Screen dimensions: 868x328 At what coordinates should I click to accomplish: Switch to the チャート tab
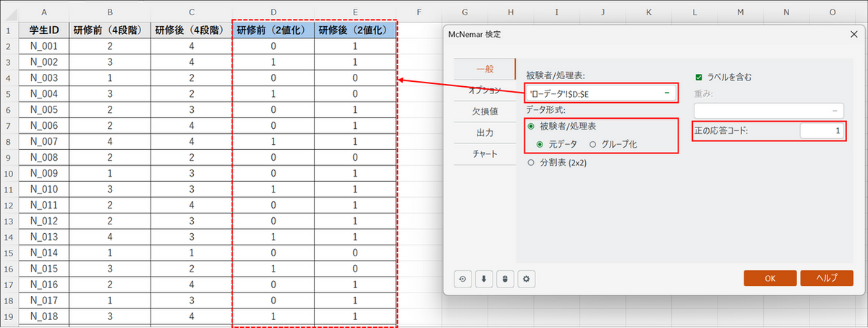point(484,154)
